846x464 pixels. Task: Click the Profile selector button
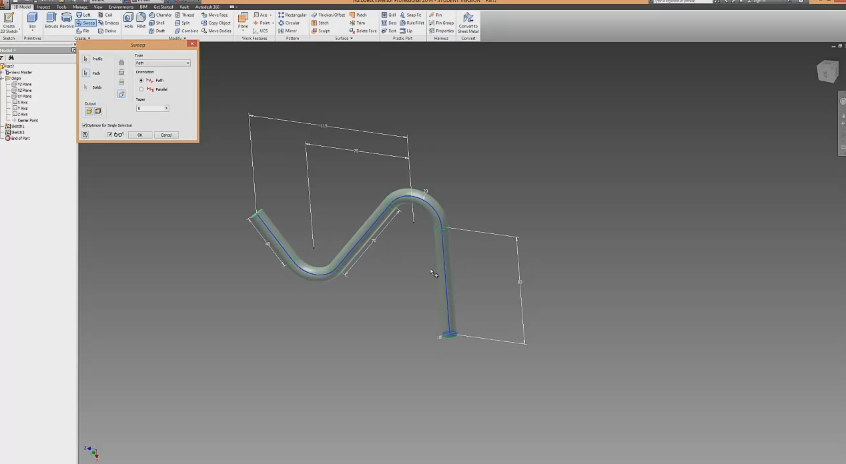click(x=86, y=59)
